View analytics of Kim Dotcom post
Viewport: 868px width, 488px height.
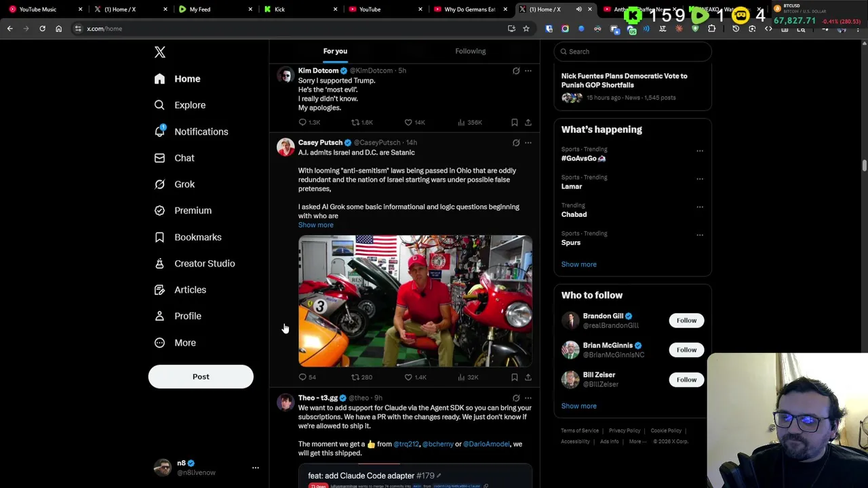click(x=469, y=123)
